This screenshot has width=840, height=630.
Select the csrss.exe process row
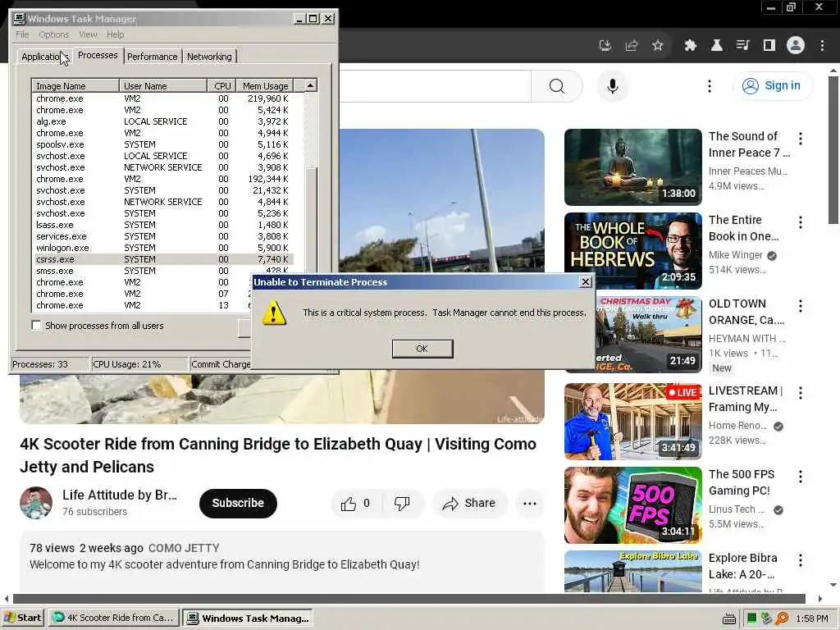pos(162,259)
